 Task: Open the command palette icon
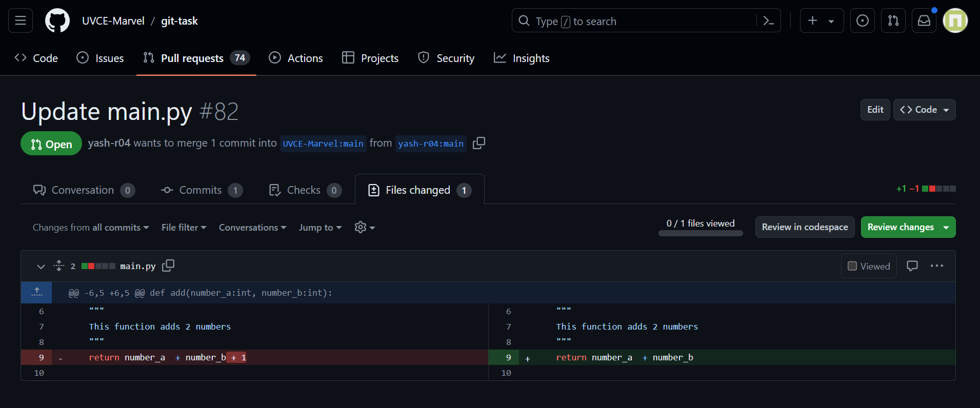[x=768, y=21]
